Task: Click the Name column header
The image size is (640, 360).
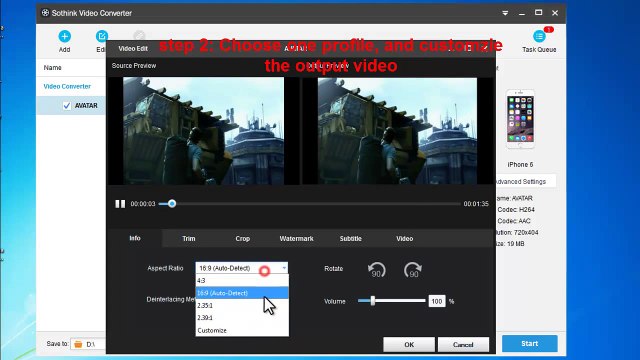Action: point(53,68)
